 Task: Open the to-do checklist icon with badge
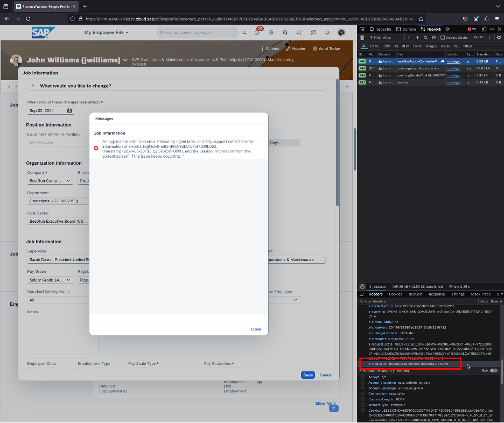tap(257, 32)
